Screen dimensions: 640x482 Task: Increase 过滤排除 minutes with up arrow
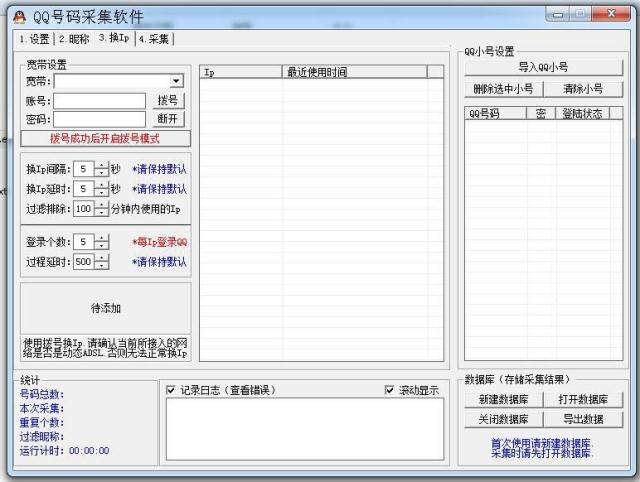[101, 205]
